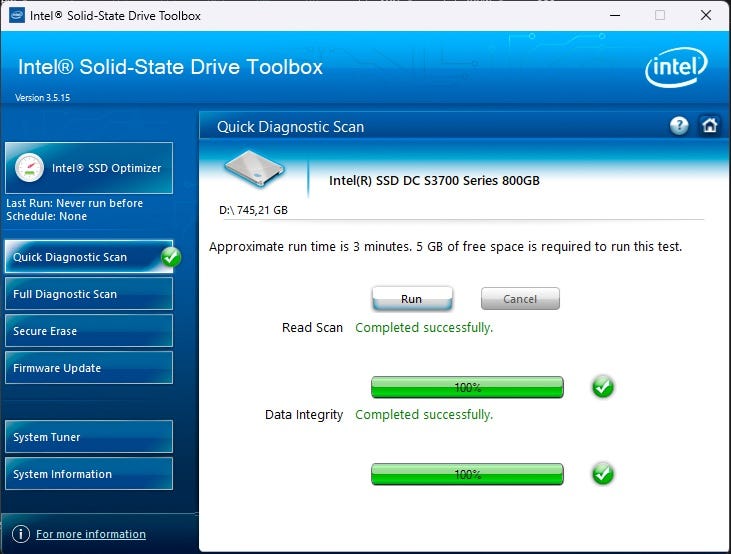Viewport: 731px width, 554px height.
Task: Click the Intel SSD Optimizer gauge icon
Action: tap(29, 168)
